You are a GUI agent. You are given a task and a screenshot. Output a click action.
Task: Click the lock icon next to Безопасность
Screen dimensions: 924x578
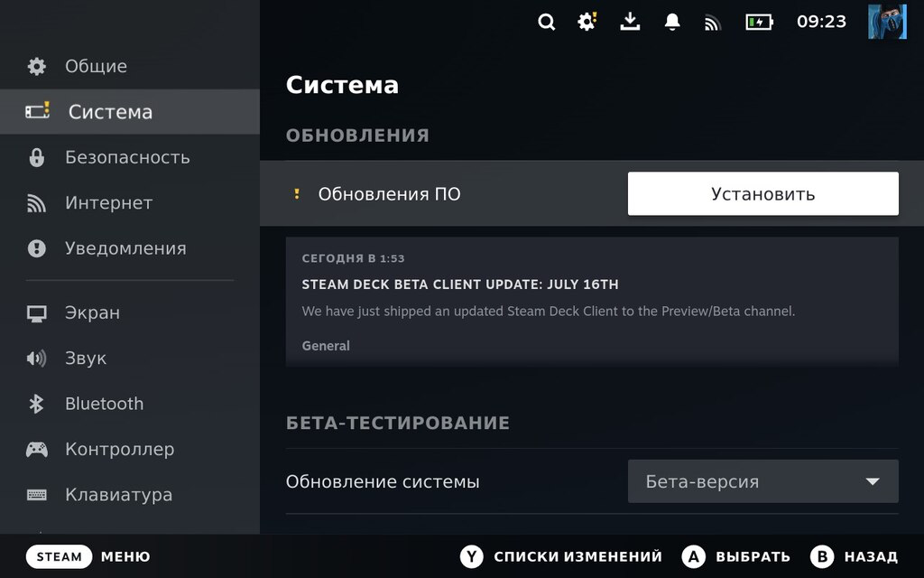[x=36, y=157]
